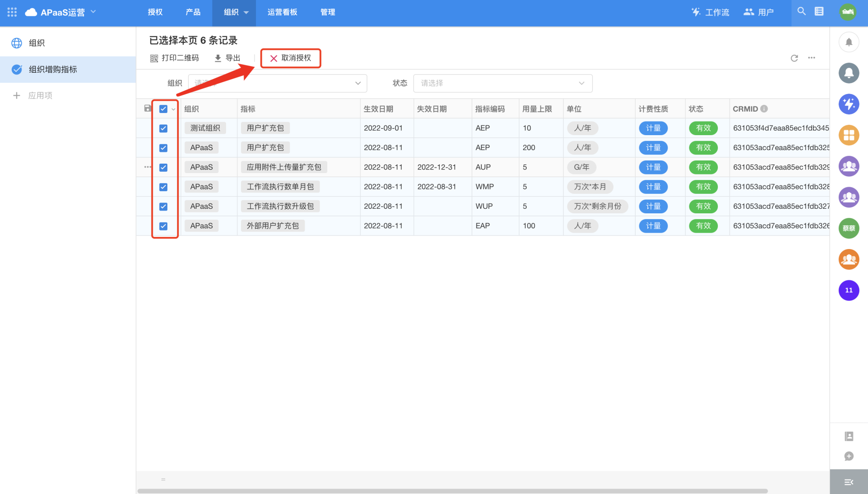Open the 授权 menu tab
868x494 pixels.
(155, 12)
